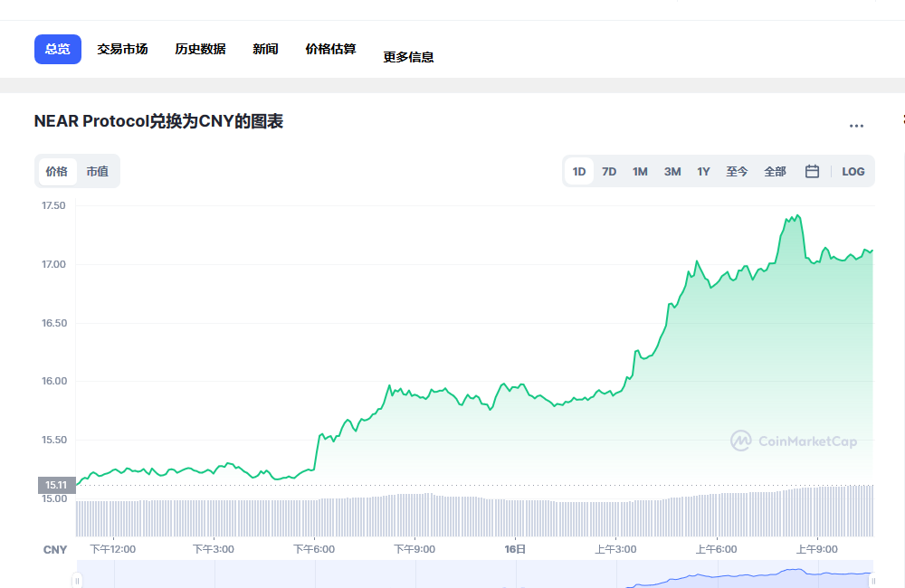Open the 交易市场 tab
Image resolution: width=905 pixels, height=588 pixels.
123,49
